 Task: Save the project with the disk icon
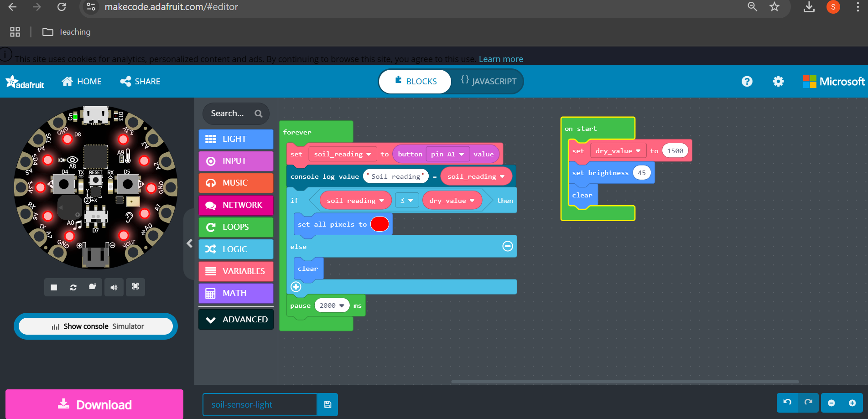pyautogui.click(x=327, y=404)
